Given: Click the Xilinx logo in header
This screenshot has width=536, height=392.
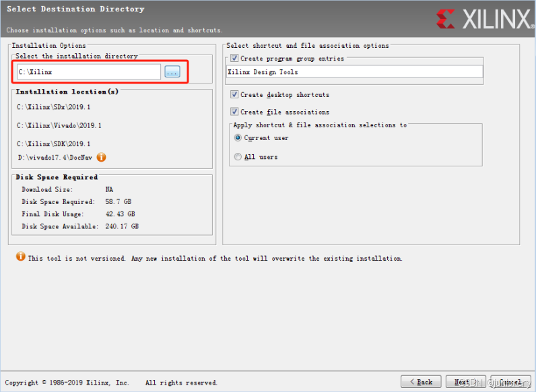Looking at the screenshot, I should pos(485,19).
